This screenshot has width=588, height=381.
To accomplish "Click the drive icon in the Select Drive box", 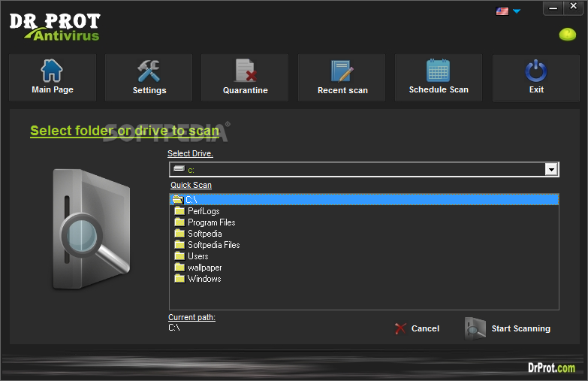I will pyautogui.click(x=179, y=169).
